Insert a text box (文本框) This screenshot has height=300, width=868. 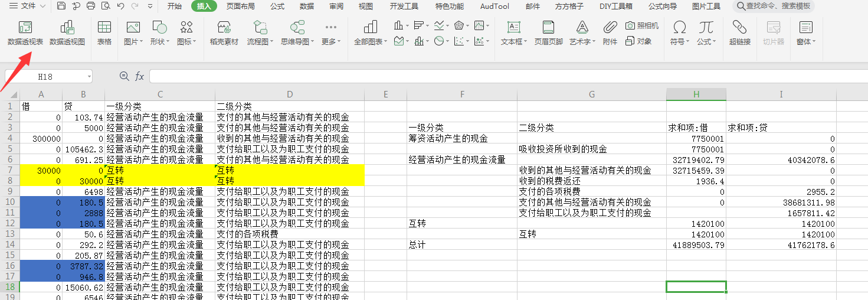click(x=513, y=33)
